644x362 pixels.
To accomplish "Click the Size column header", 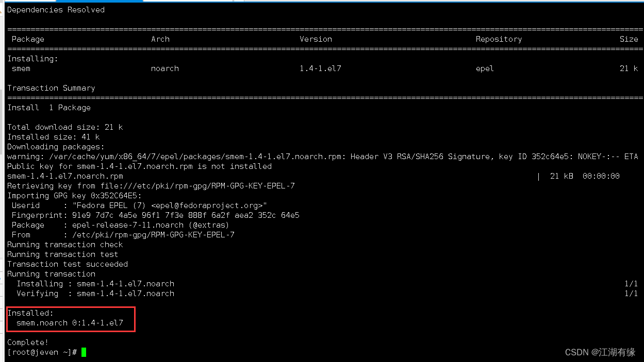I will (629, 39).
